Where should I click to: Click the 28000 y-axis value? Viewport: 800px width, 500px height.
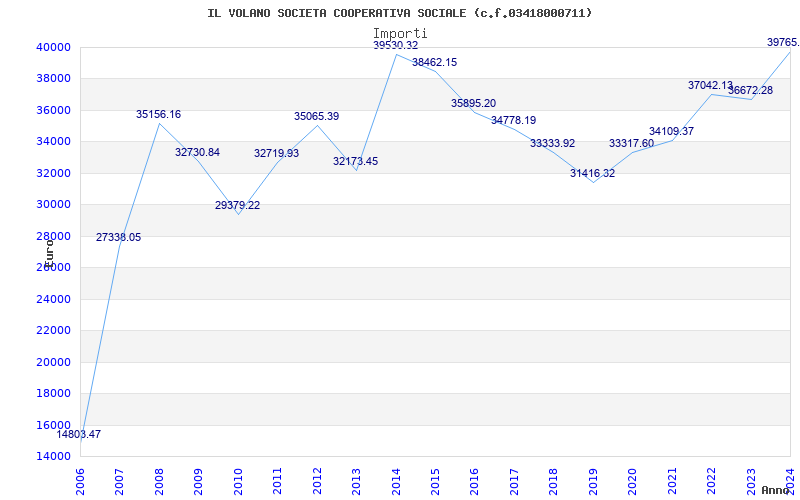pyautogui.click(x=53, y=236)
